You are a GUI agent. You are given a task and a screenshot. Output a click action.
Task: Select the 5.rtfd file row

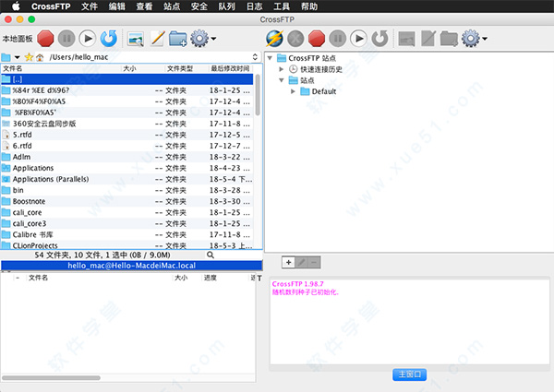(x=127, y=135)
